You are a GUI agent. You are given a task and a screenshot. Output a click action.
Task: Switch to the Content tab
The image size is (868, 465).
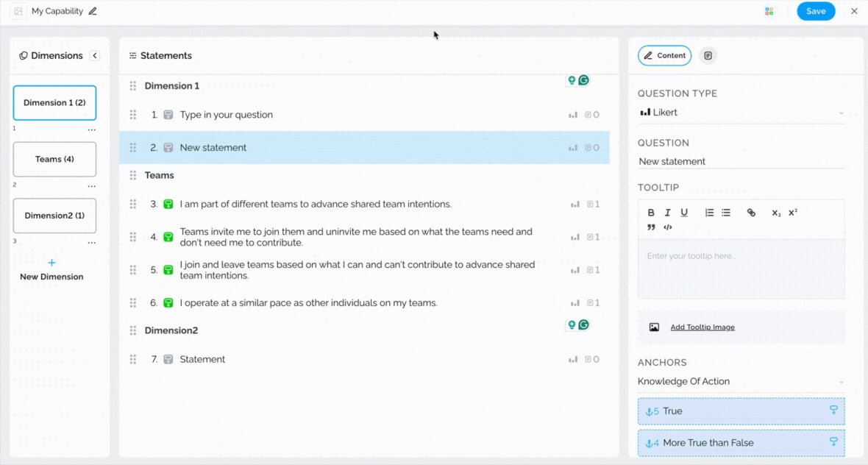pos(664,56)
